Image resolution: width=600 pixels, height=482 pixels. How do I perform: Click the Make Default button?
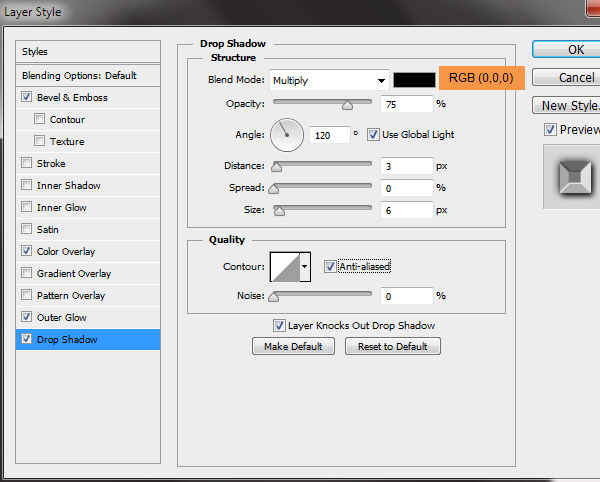click(293, 346)
